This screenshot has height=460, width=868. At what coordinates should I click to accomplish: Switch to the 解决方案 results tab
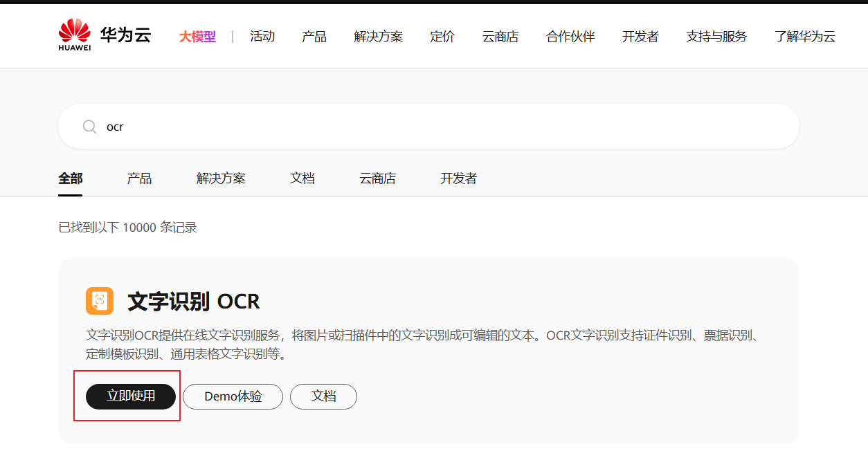click(x=221, y=178)
